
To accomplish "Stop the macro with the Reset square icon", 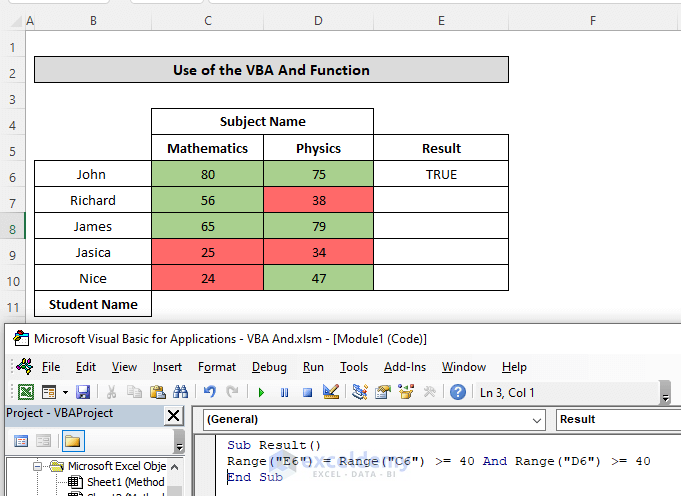I will [307, 393].
